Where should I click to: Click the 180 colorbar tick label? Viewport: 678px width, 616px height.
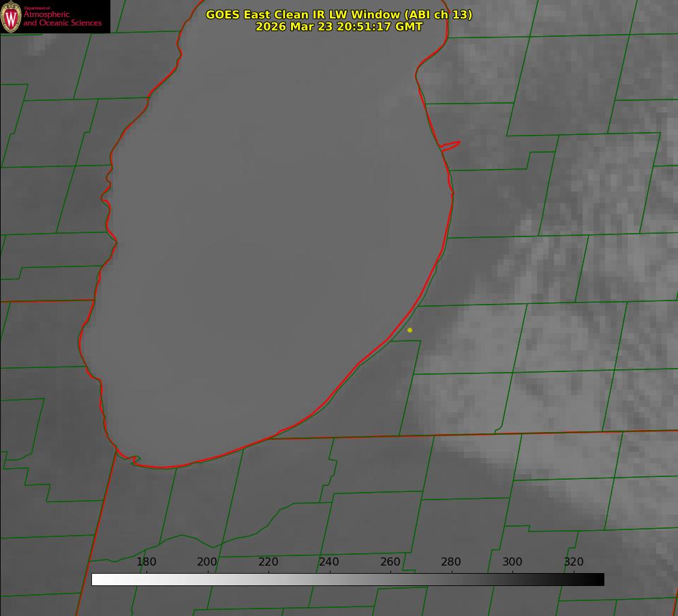[x=147, y=561]
